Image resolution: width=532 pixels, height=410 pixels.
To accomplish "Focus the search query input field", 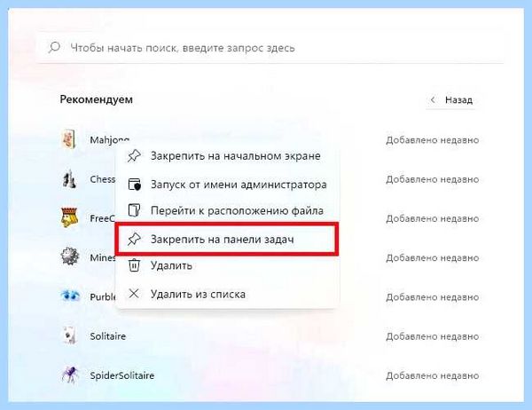I will click(270, 48).
